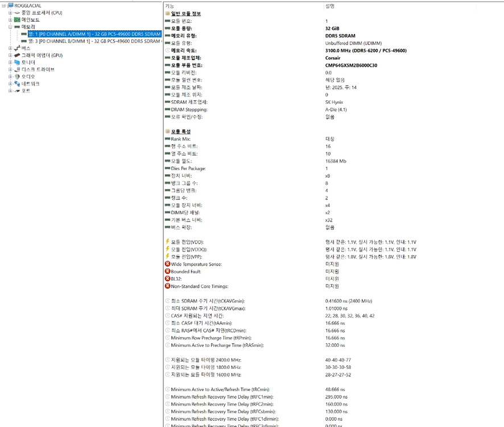504x427 pixels.
Task: Click lightning icon beside 모듈 전압(VDDQ)
Action: 167,249
